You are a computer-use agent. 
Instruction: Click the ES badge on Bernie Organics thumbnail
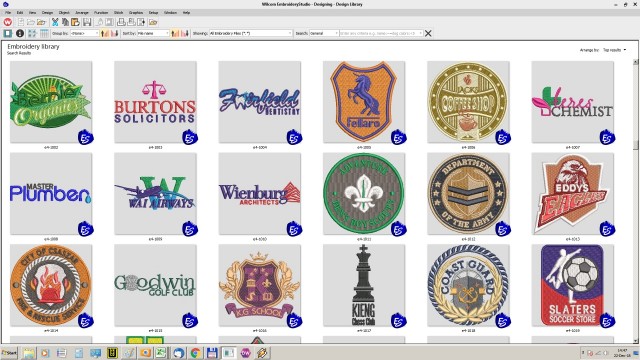86,138
